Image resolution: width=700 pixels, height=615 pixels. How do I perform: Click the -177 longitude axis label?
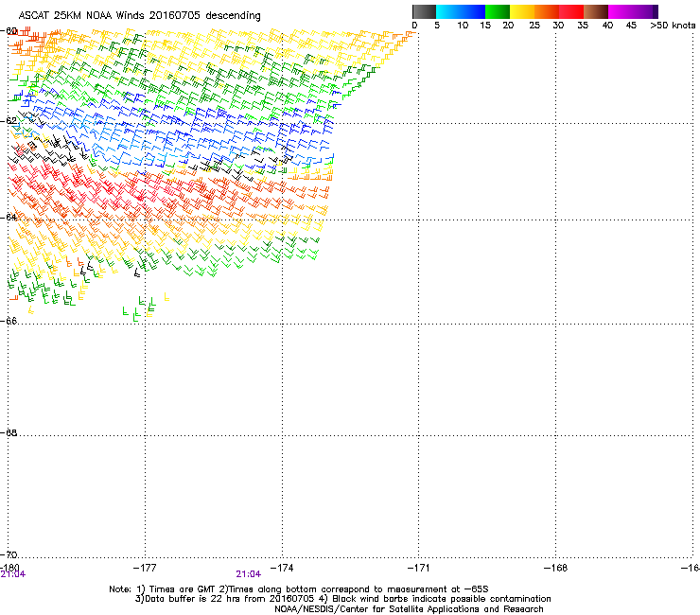click(x=145, y=568)
